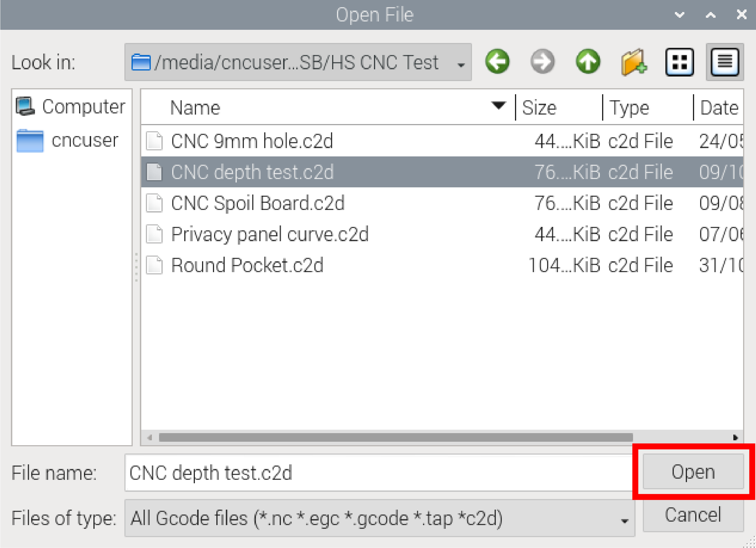Select Privacy panel curve.c2d file
The image size is (756, 548).
(x=270, y=234)
